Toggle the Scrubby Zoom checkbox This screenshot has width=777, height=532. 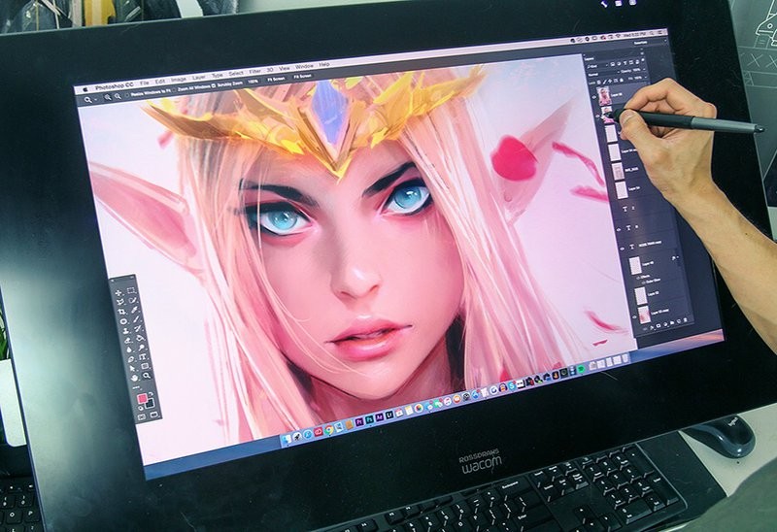[214, 85]
